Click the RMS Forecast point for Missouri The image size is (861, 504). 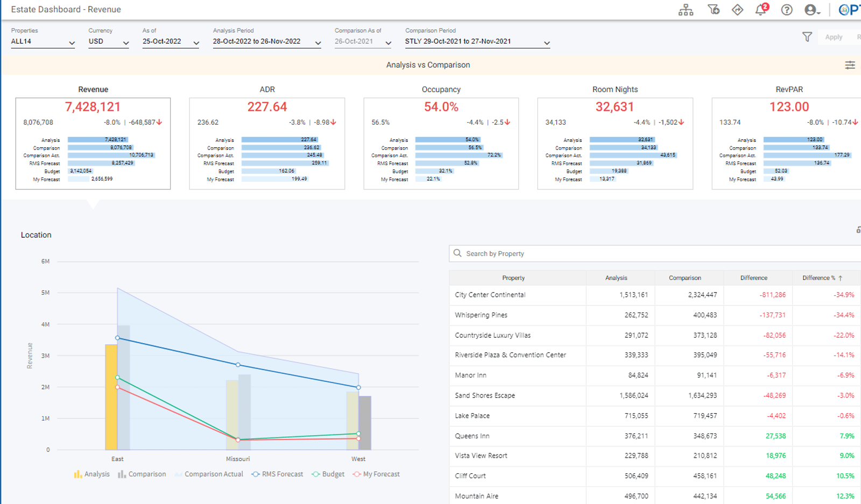(x=238, y=365)
